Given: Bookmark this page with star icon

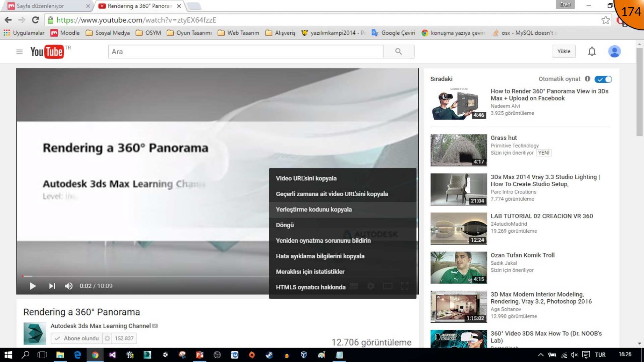Looking at the screenshot, I should pos(605,20).
